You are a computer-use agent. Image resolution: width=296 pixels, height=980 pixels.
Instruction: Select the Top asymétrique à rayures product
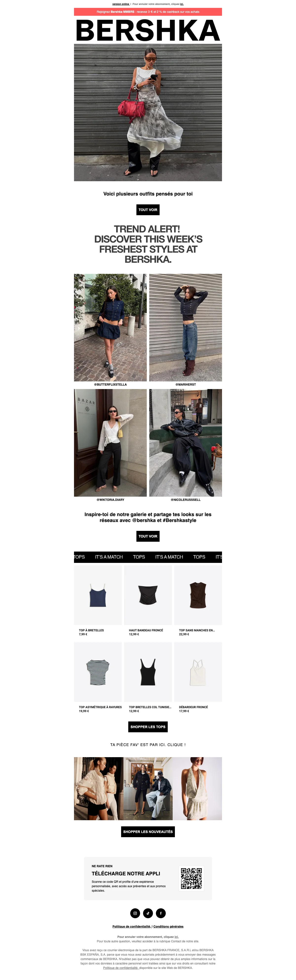click(98, 677)
